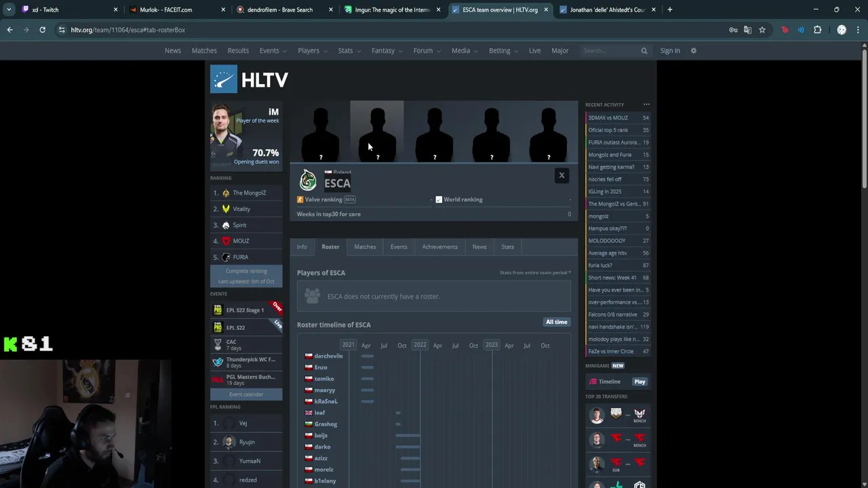Image resolution: width=868 pixels, height=488 pixels.
Task: Expand the Events dropdown menu
Action: coord(273,51)
